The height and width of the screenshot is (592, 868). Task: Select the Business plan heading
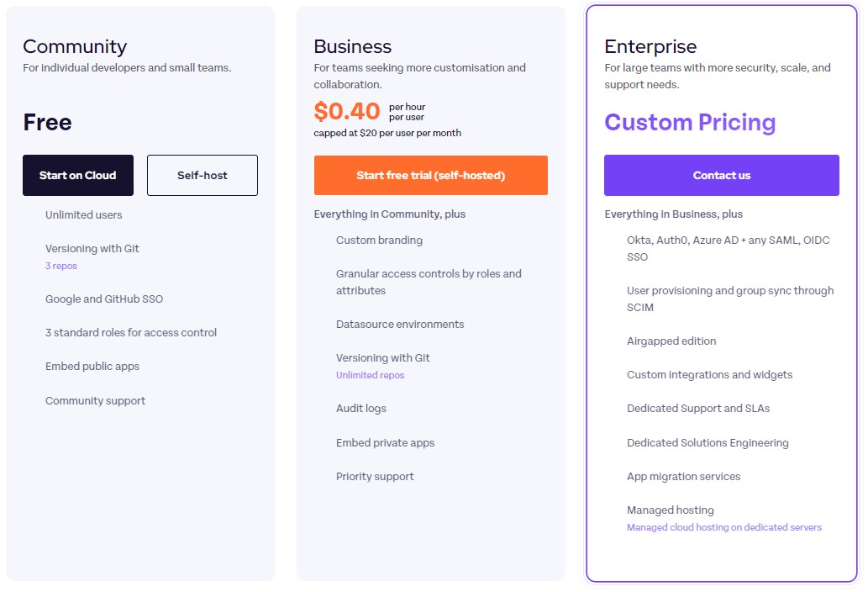click(x=353, y=46)
